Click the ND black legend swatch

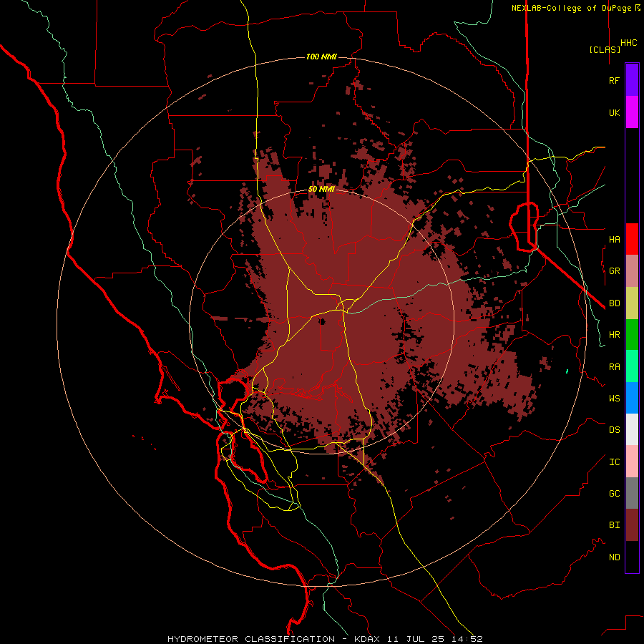click(x=632, y=557)
